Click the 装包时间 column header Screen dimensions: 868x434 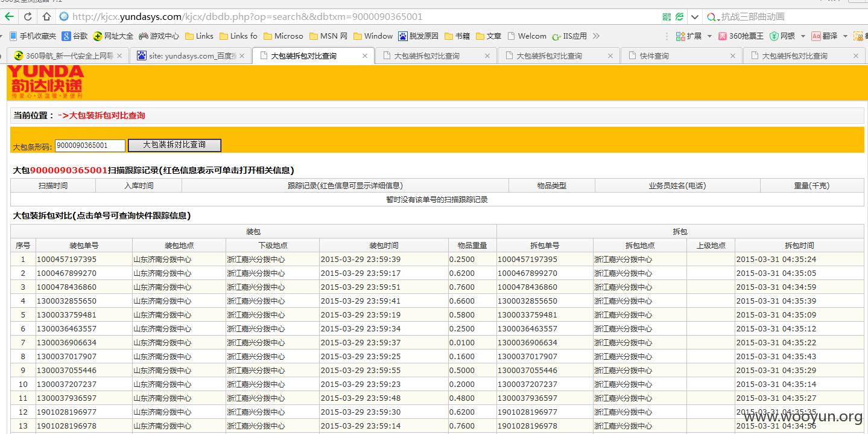click(384, 246)
